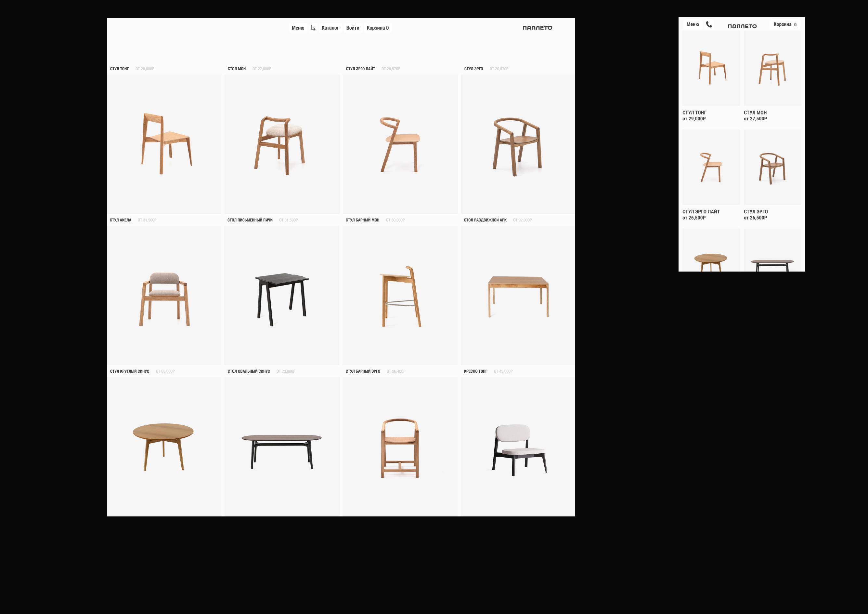Tap the Стул Эрго Лайт title in mobile view
The height and width of the screenshot is (614, 868).
[701, 212]
